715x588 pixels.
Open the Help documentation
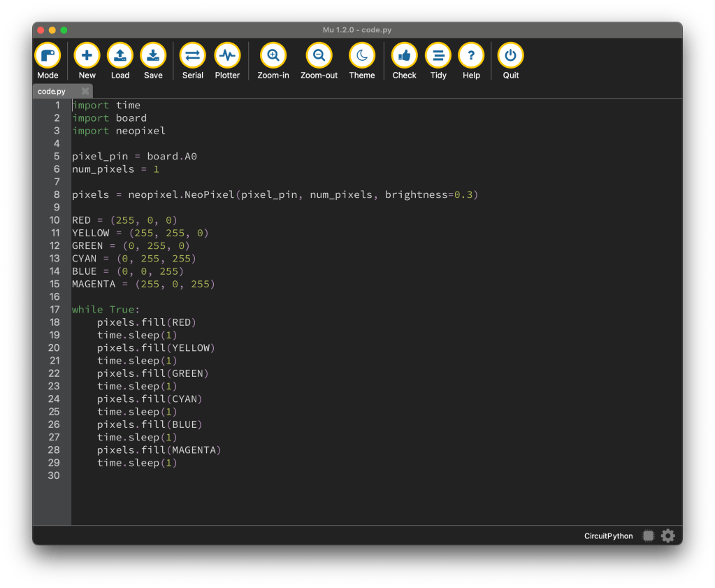coord(471,56)
